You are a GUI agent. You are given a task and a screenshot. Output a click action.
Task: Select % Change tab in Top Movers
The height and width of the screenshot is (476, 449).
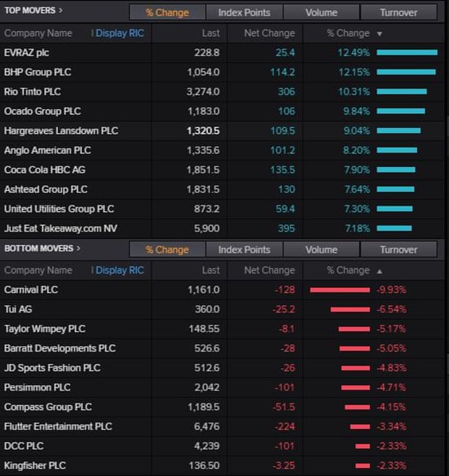coord(167,12)
